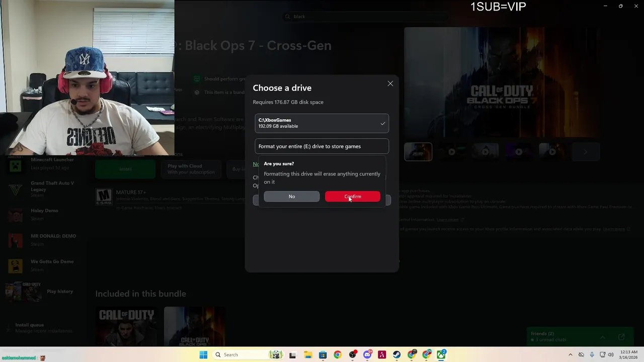Pop out the Friends panel

[621, 337]
